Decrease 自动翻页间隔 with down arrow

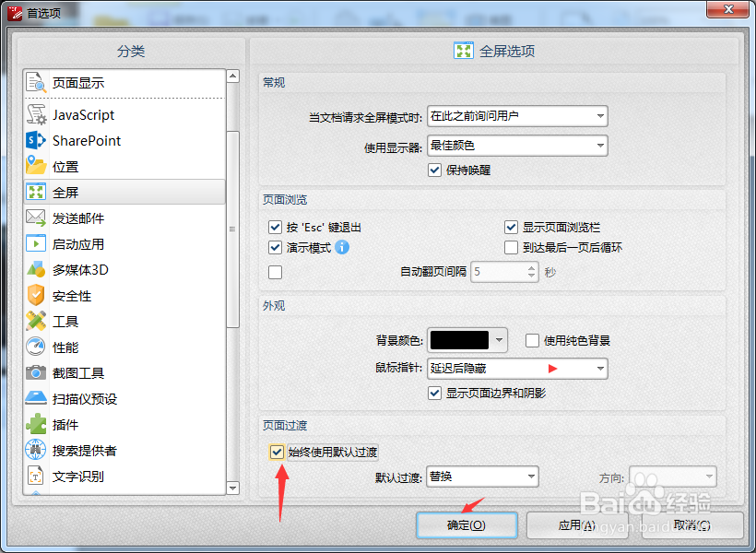click(531, 276)
